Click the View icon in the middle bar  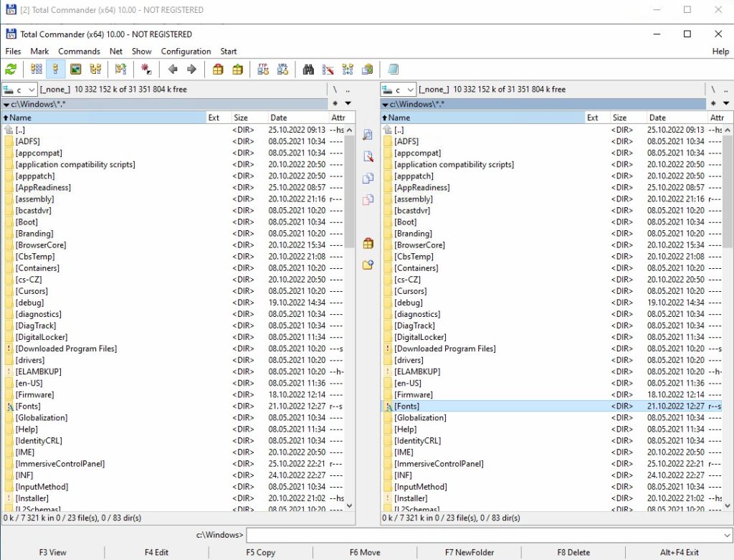pyautogui.click(x=368, y=135)
